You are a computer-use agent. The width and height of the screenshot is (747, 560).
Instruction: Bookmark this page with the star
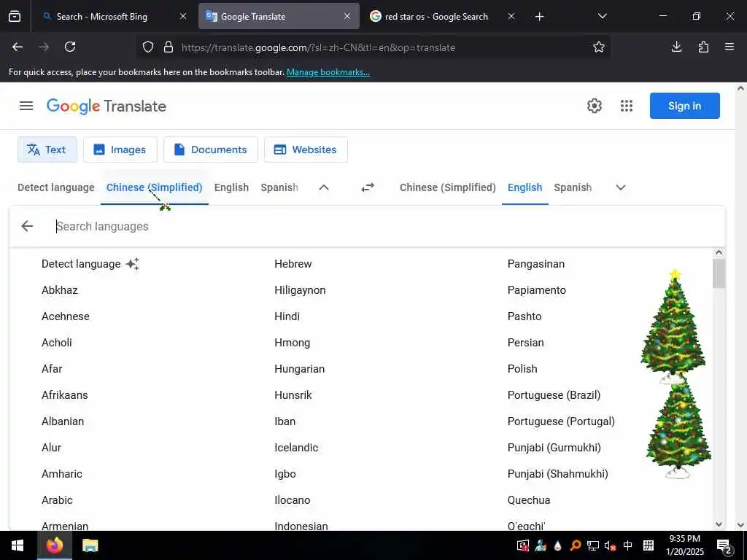tap(599, 47)
